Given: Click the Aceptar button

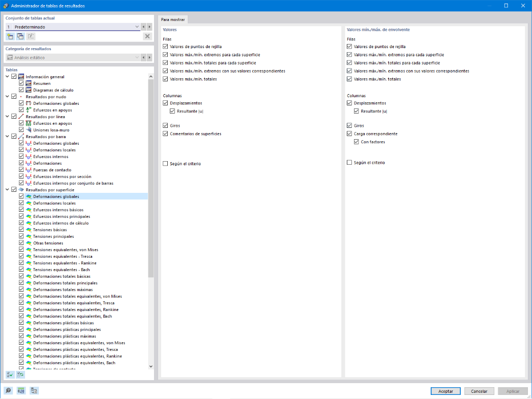Looking at the screenshot, I should [446, 391].
